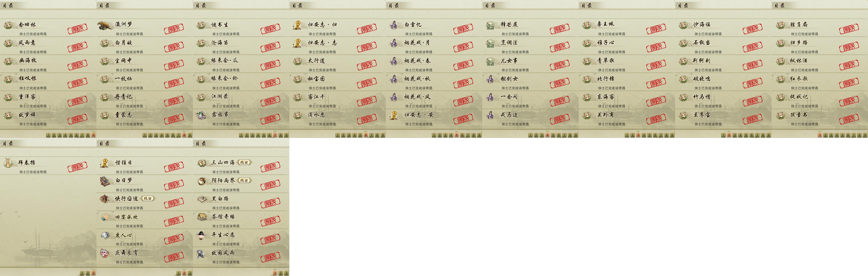Image resolution: width=868 pixels, height=276 pixels.
Task: Click the yin-yang icon of 阴阳两界
Action: (x=201, y=181)
